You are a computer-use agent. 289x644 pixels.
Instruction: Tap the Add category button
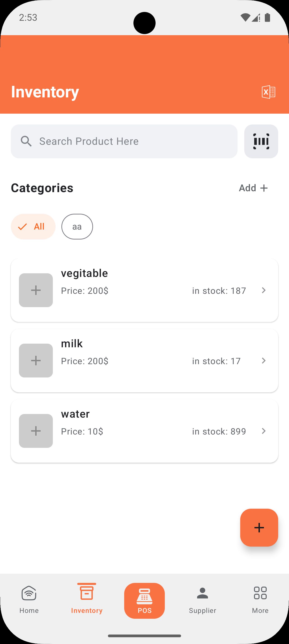click(253, 188)
